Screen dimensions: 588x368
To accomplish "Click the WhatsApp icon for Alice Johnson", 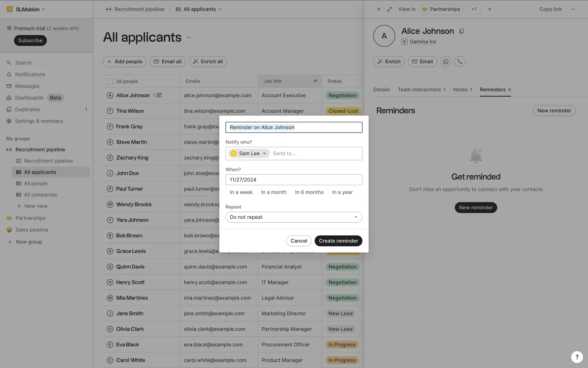I will (446, 62).
